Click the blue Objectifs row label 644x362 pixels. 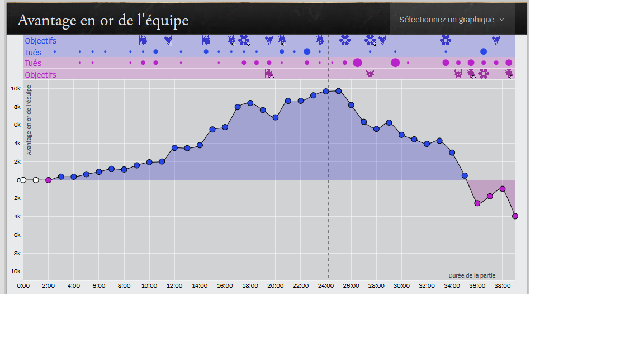(41, 41)
